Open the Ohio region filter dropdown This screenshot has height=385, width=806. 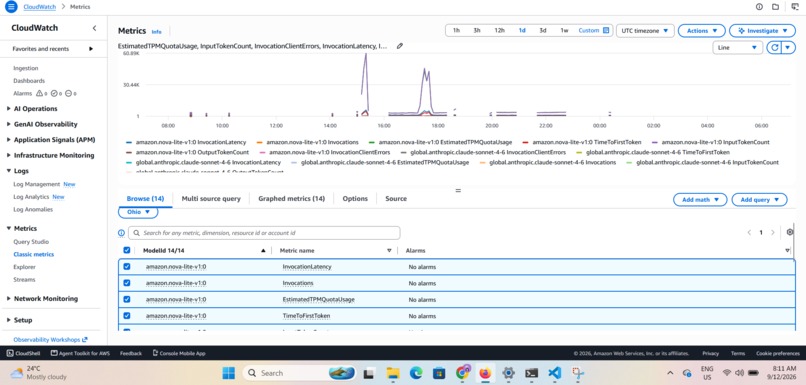(x=138, y=212)
